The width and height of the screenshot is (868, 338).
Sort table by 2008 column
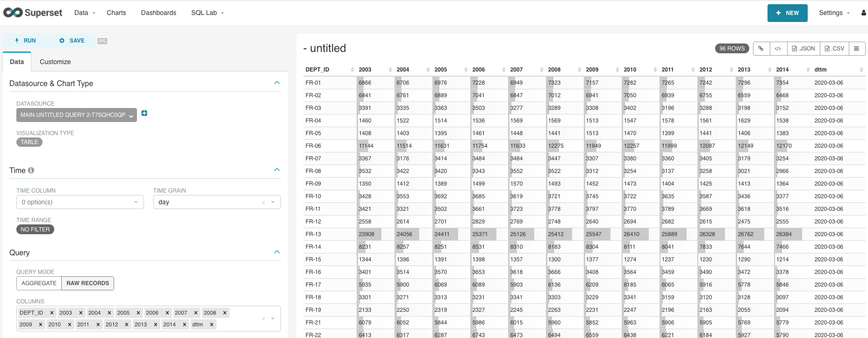565,70
